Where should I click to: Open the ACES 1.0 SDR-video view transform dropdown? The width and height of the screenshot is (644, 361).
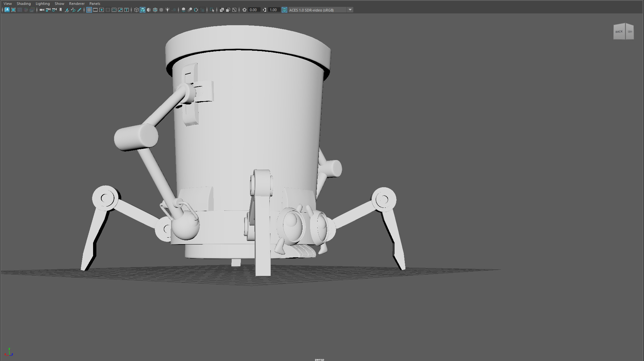coord(316,10)
